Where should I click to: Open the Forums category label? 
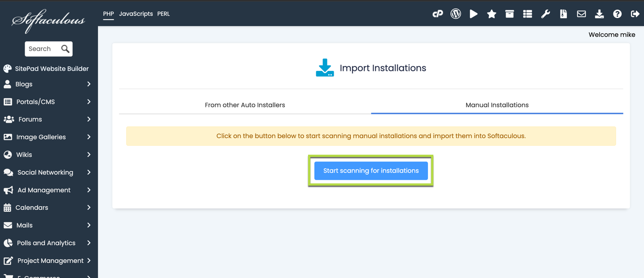pyautogui.click(x=30, y=119)
